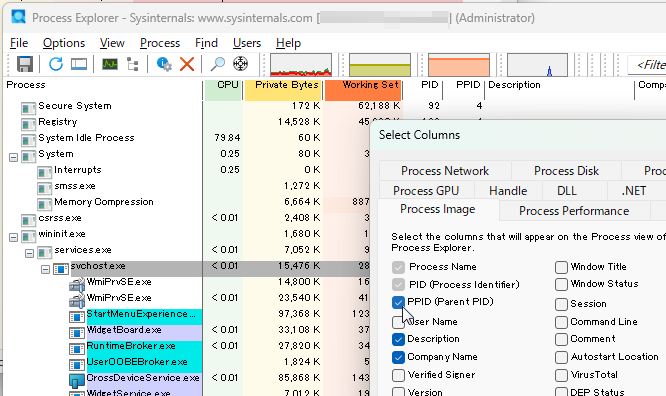The width and height of the screenshot is (666, 396).
Task: Click the Memory Compression process icon
Action: pos(45,204)
